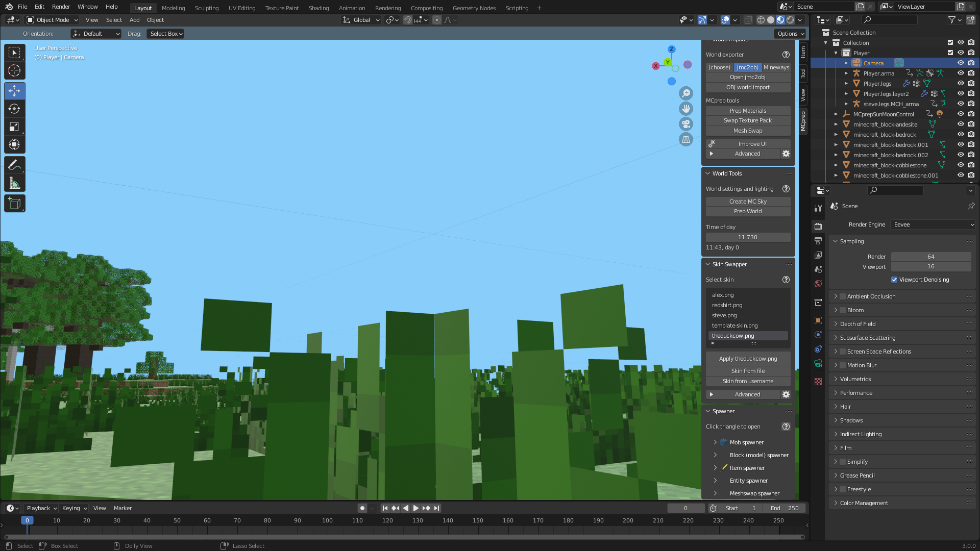Select the Add Cube tool
This screenshot has width=980, height=551.
[x=14, y=204]
